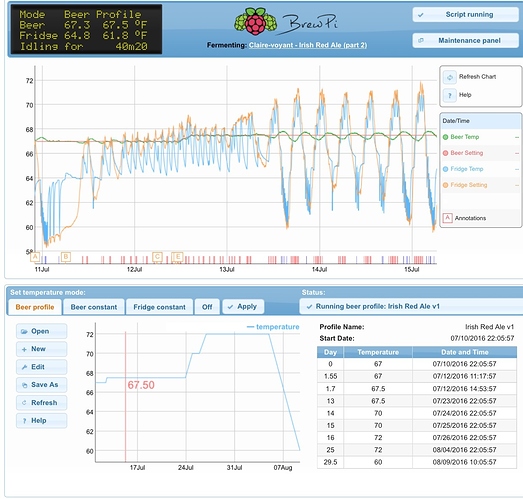Click the chart Help question-mark icon

click(449, 95)
